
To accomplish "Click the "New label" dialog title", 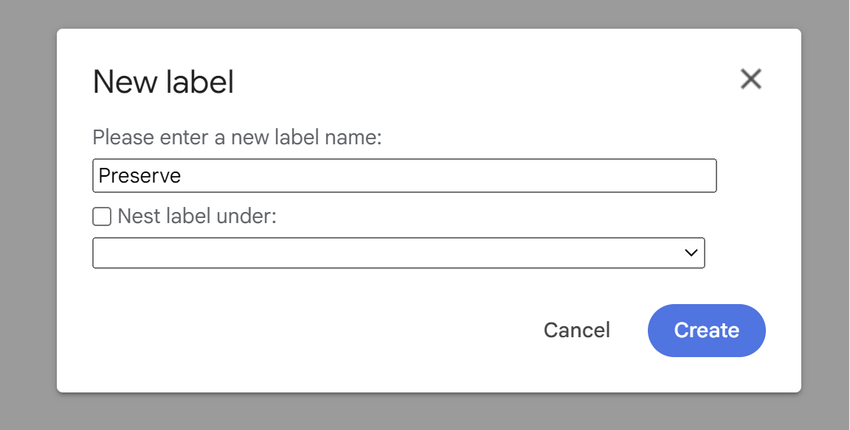I will pyautogui.click(x=163, y=82).
